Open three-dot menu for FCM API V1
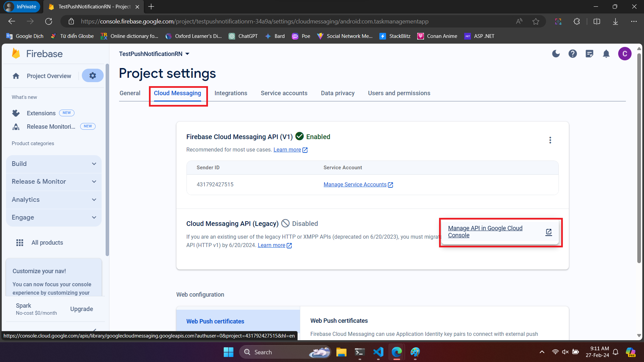Viewport: 644px width, 362px height. pyautogui.click(x=550, y=140)
